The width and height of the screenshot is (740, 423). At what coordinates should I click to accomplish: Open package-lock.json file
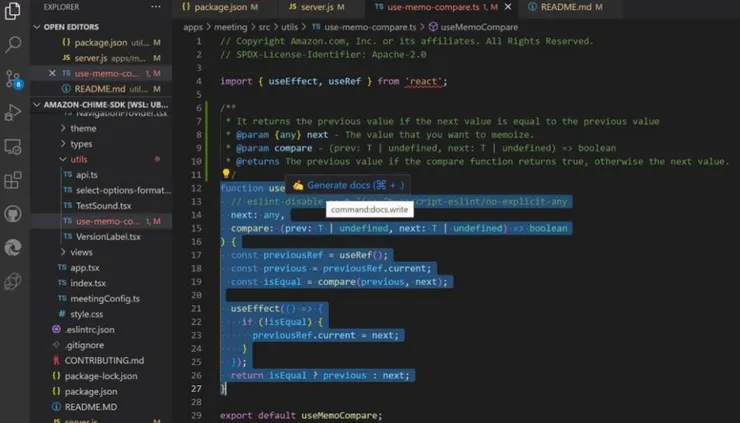tap(101, 376)
